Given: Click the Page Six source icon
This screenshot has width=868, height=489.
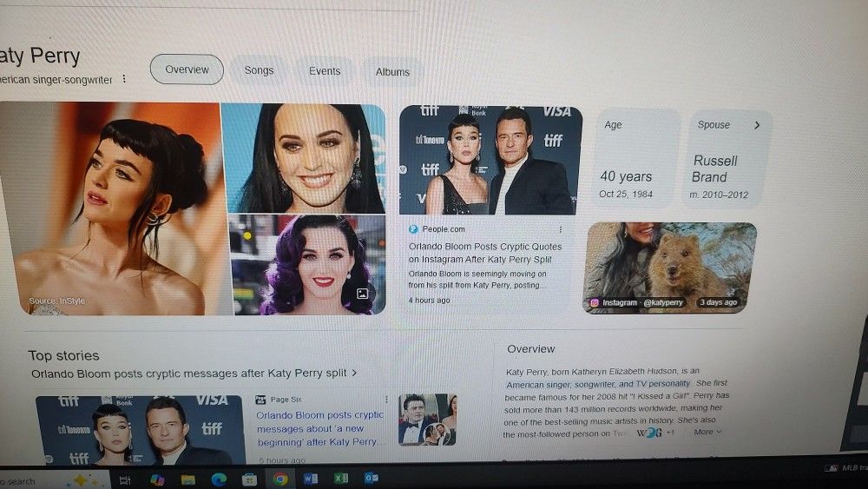Looking at the screenshot, I should [x=260, y=400].
